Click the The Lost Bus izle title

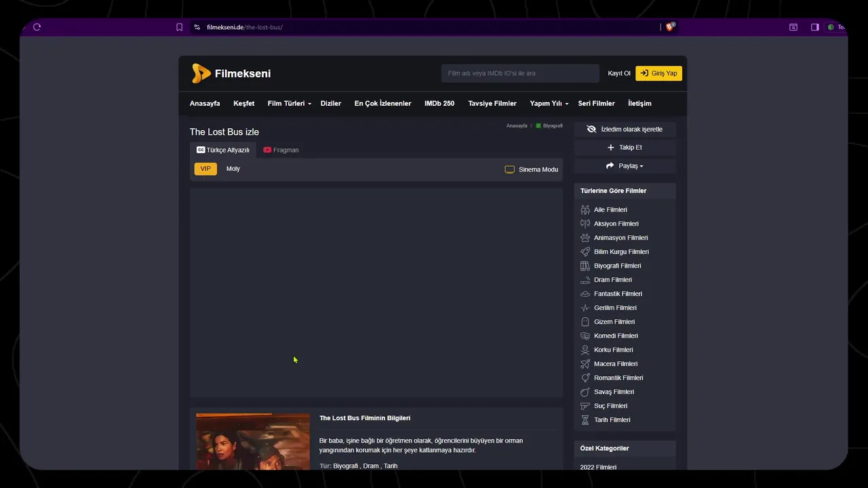(x=224, y=132)
